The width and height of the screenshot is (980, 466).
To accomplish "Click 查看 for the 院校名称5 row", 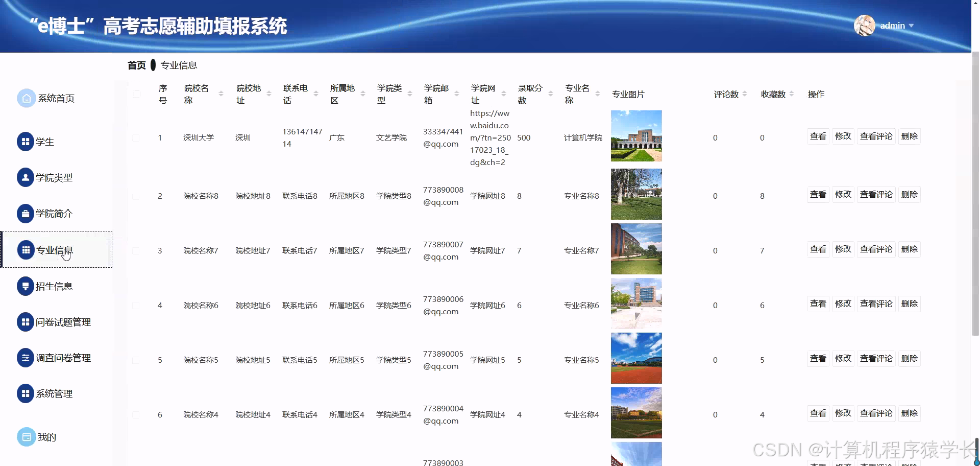I will pyautogui.click(x=818, y=359).
